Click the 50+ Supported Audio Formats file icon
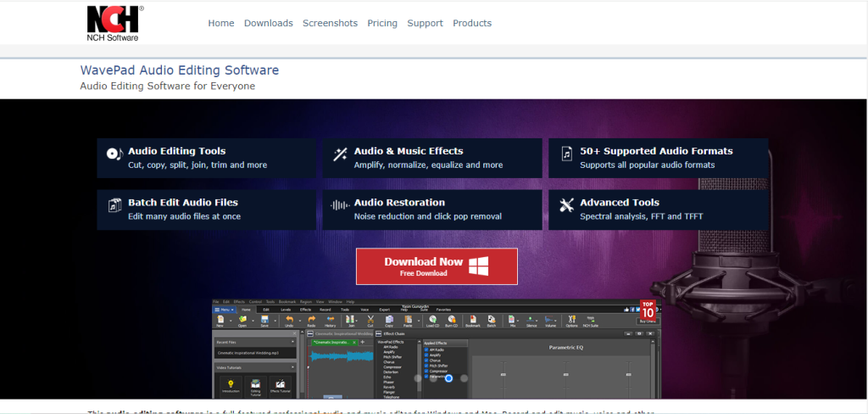 [566, 154]
